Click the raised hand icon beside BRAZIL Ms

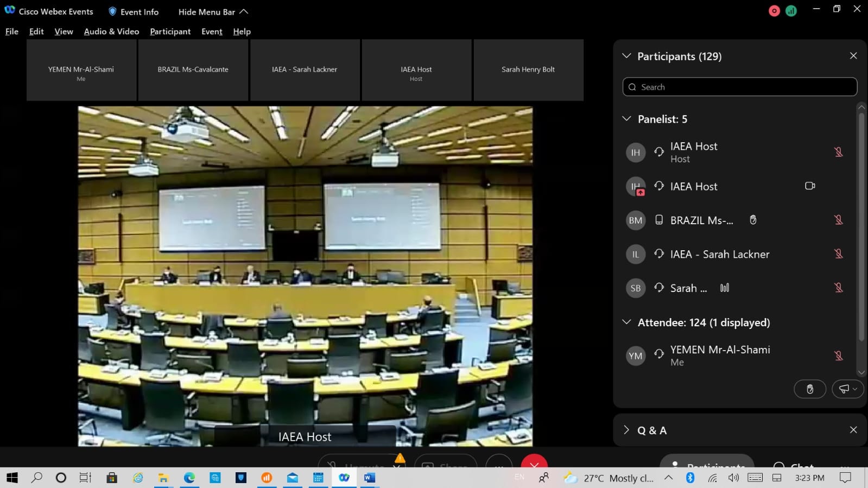click(x=753, y=220)
